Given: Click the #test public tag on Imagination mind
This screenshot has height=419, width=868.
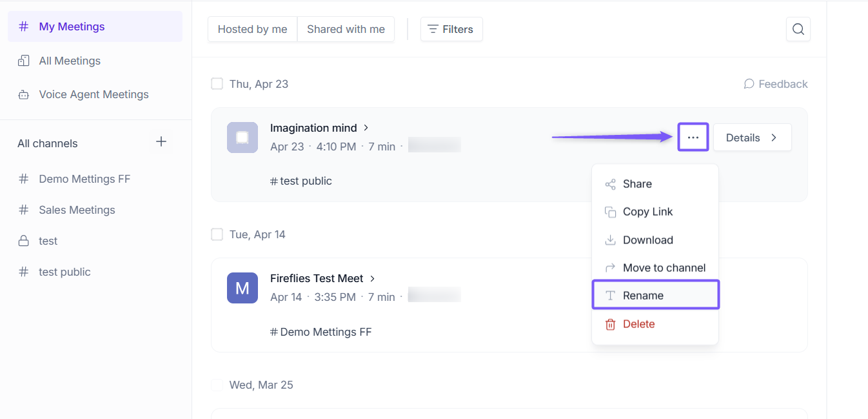Looking at the screenshot, I should (x=301, y=181).
